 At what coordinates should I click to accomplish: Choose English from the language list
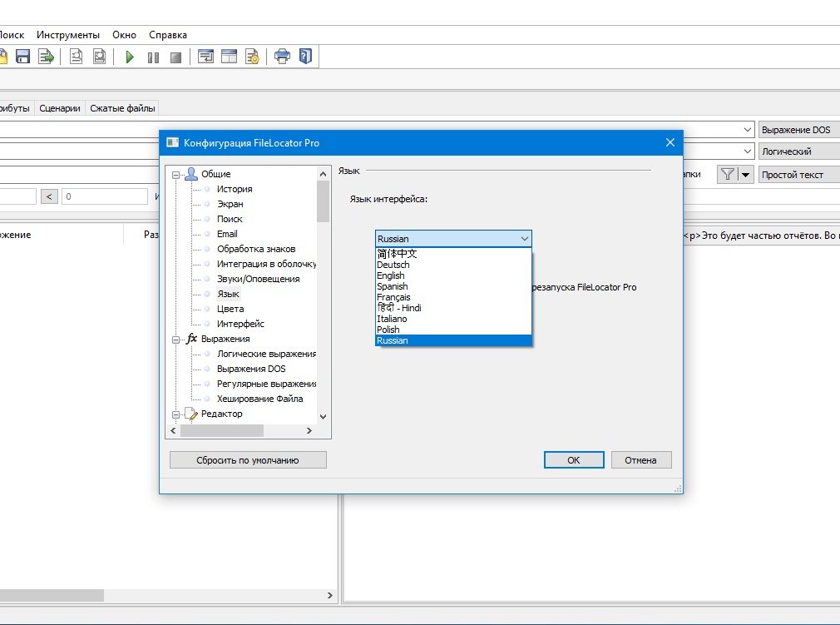click(x=454, y=275)
